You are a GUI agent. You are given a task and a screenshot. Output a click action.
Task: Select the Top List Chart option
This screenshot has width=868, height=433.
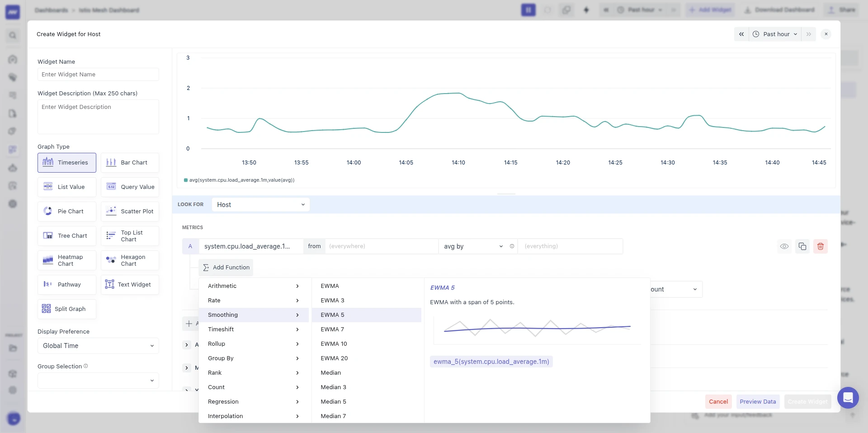pyautogui.click(x=130, y=236)
